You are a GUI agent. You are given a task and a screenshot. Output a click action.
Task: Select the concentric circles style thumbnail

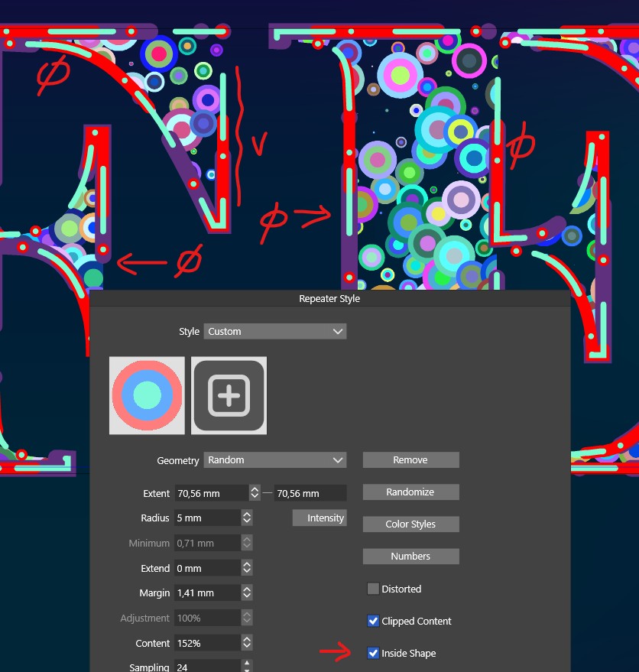[147, 395]
